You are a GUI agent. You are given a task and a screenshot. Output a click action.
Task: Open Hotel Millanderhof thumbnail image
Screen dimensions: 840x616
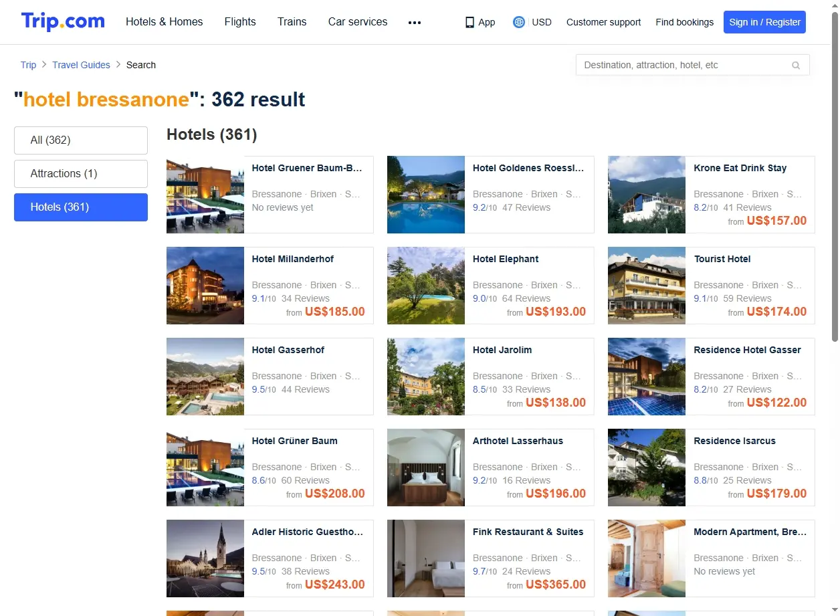[205, 286]
